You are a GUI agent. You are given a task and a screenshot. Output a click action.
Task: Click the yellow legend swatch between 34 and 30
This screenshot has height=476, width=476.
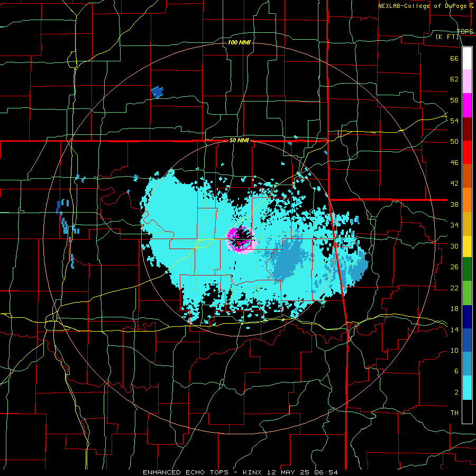point(467,246)
